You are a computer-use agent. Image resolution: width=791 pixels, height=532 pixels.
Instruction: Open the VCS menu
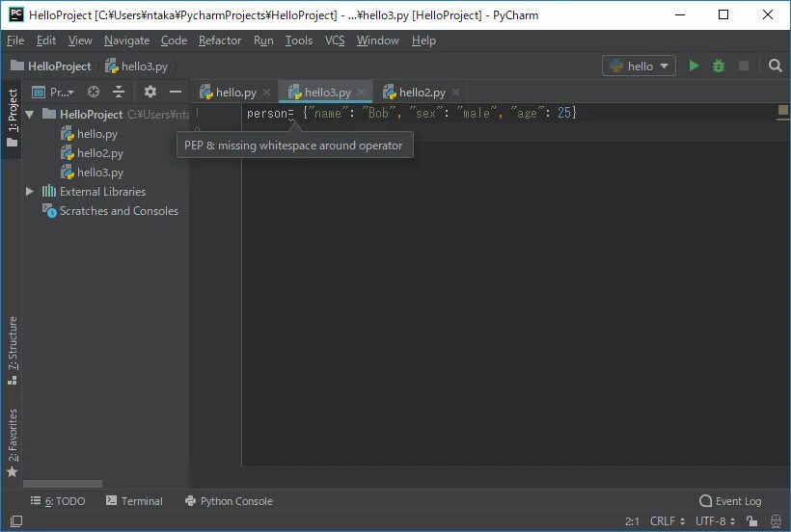pos(335,40)
